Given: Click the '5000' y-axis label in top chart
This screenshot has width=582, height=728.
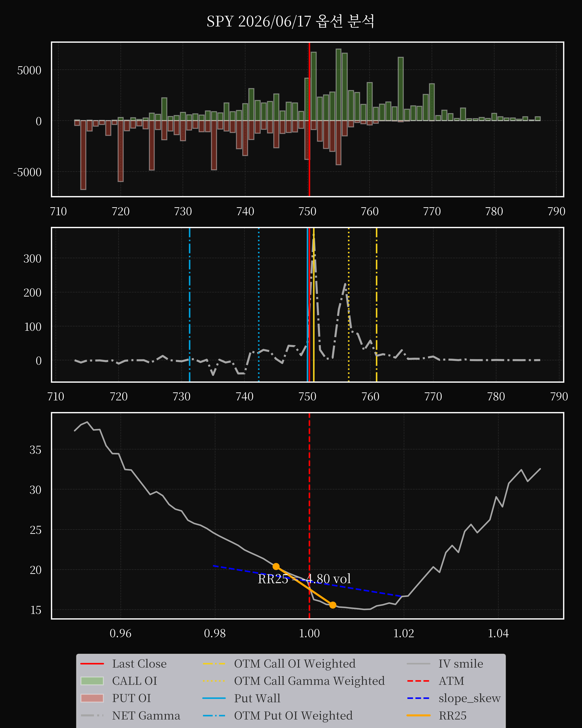Looking at the screenshot, I should (x=29, y=70).
